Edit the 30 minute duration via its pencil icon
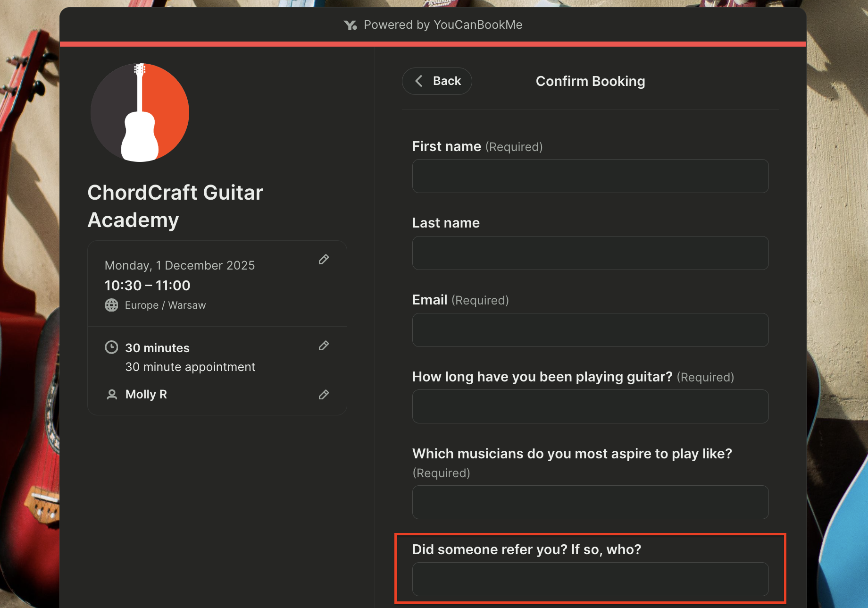The height and width of the screenshot is (608, 868). (324, 346)
